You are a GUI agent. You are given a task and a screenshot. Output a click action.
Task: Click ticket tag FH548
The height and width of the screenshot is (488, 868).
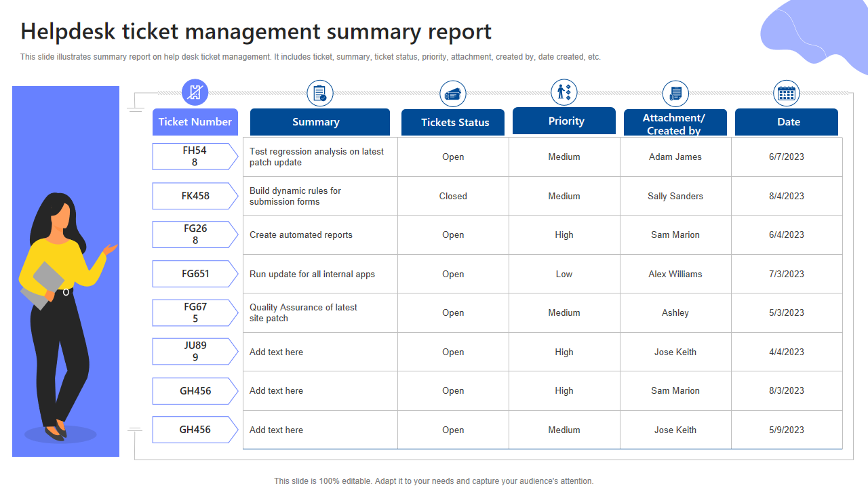point(195,157)
